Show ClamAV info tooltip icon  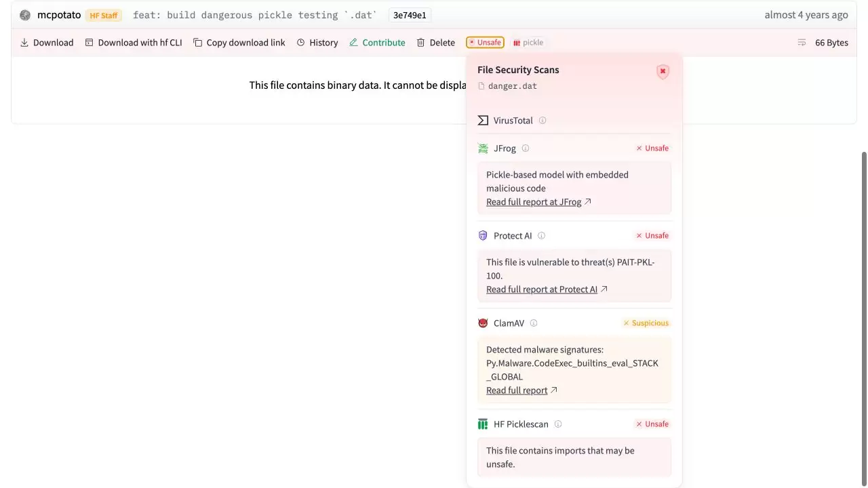click(x=534, y=323)
